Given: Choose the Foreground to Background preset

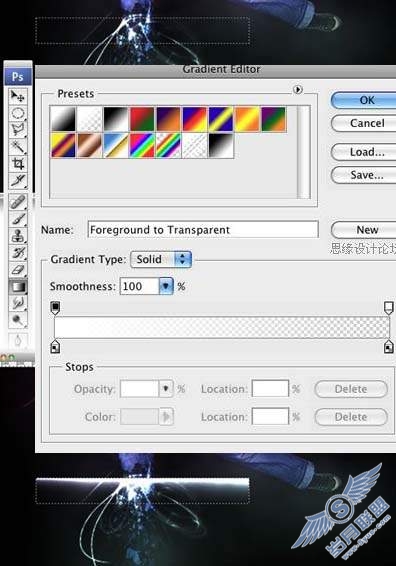Looking at the screenshot, I should (x=63, y=119).
